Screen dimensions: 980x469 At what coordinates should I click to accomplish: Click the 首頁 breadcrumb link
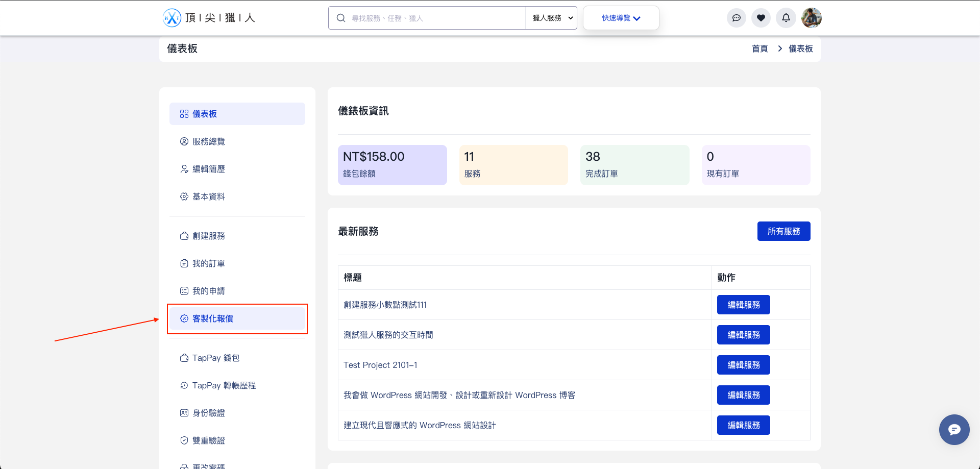[759, 48]
